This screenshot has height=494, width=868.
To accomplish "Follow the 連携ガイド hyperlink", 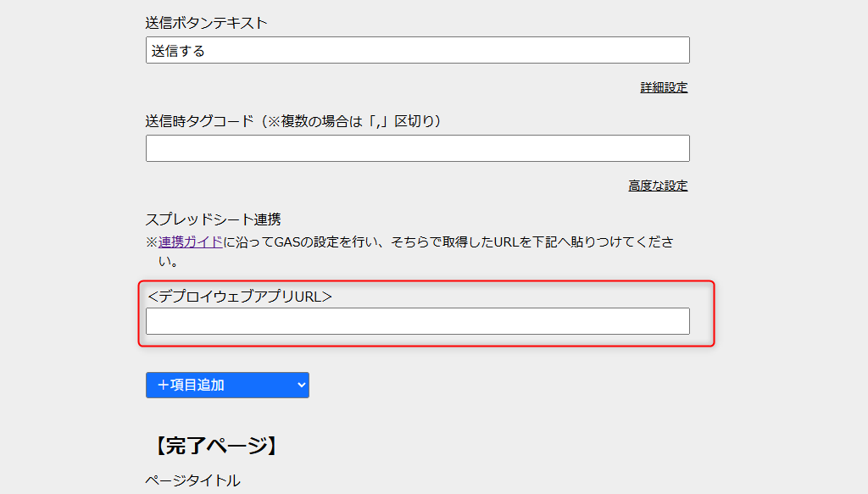I will point(191,242).
